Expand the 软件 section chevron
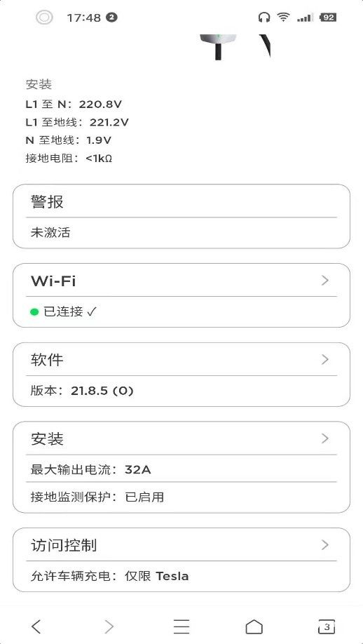The image size is (363, 644). (x=325, y=359)
